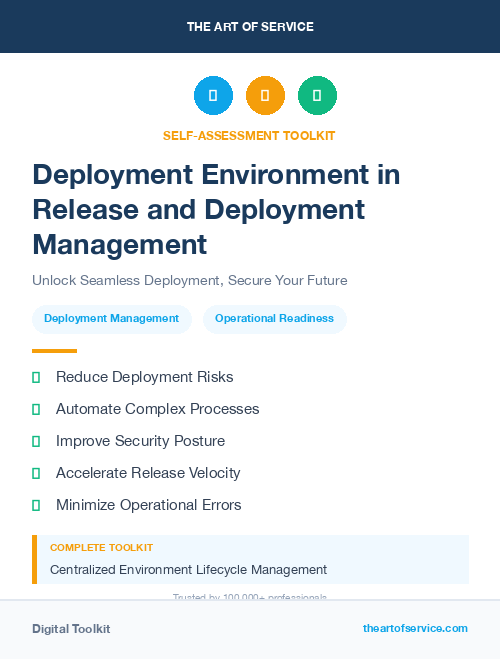Click the Improve Security Posture text
Viewport: 500px width, 659px height.
141,441
